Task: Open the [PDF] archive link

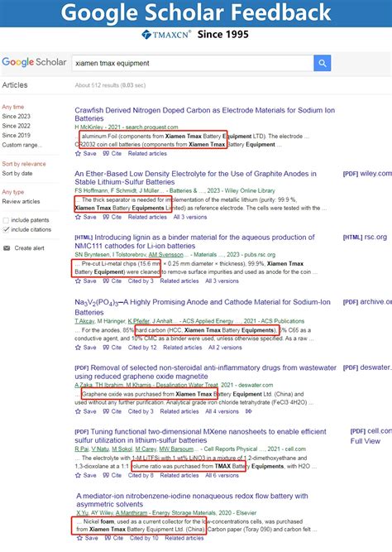Action: 367,302
